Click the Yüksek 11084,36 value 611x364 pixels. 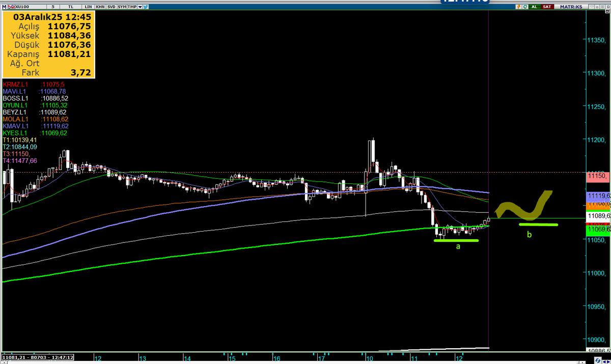coord(69,35)
